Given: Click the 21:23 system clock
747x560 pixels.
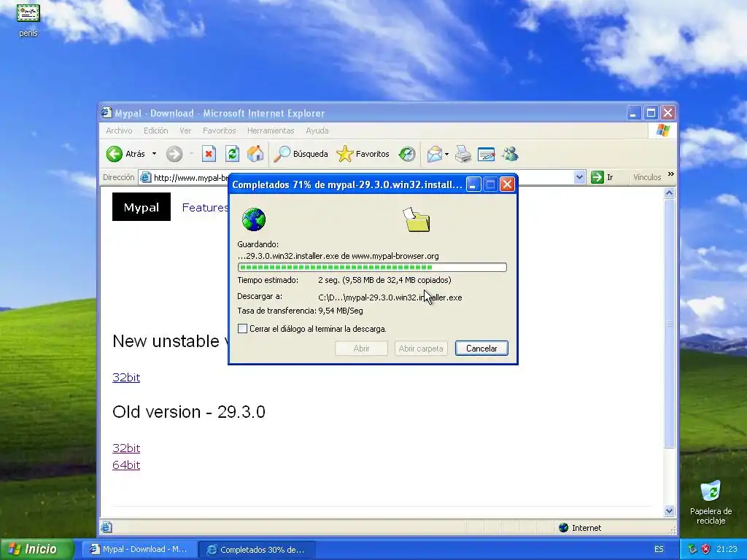Looking at the screenshot, I should [x=727, y=549].
